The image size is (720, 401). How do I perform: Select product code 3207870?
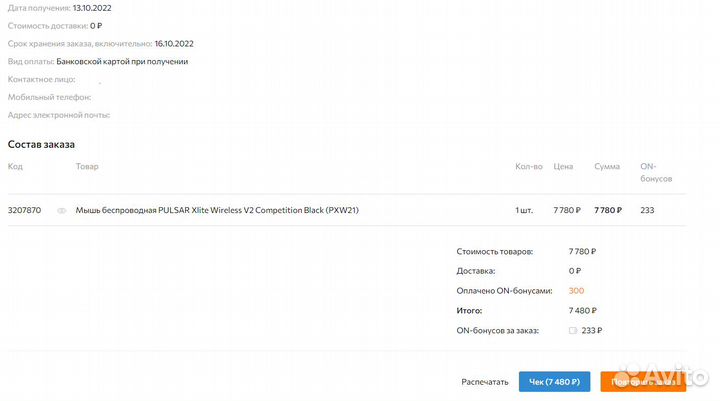tap(24, 210)
